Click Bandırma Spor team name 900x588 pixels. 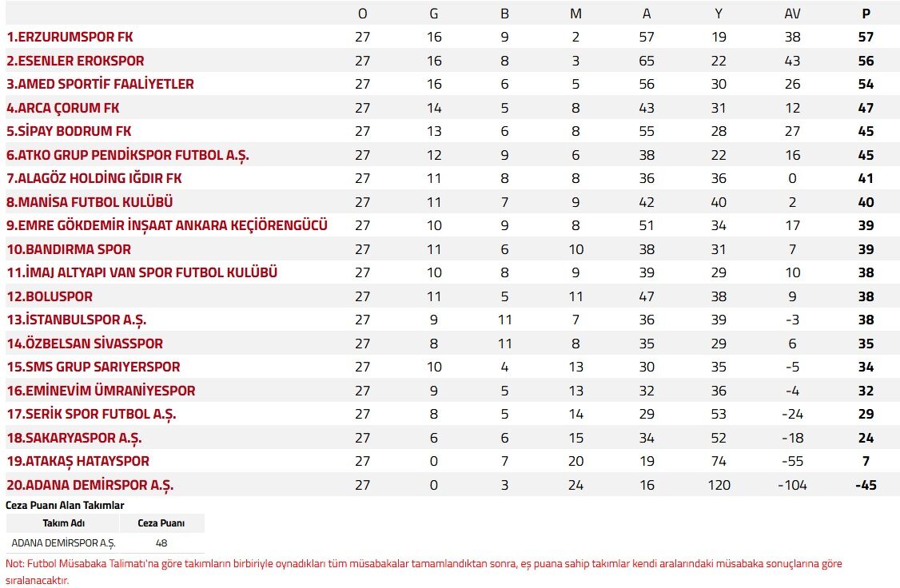69,249
